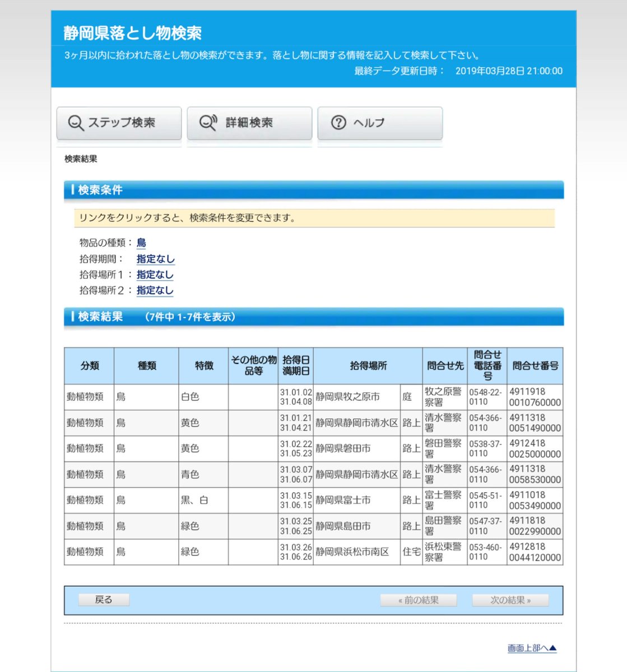Select the 静岡県磐田市 location cell
The width and height of the screenshot is (627, 672).
click(x=356, y=449)
